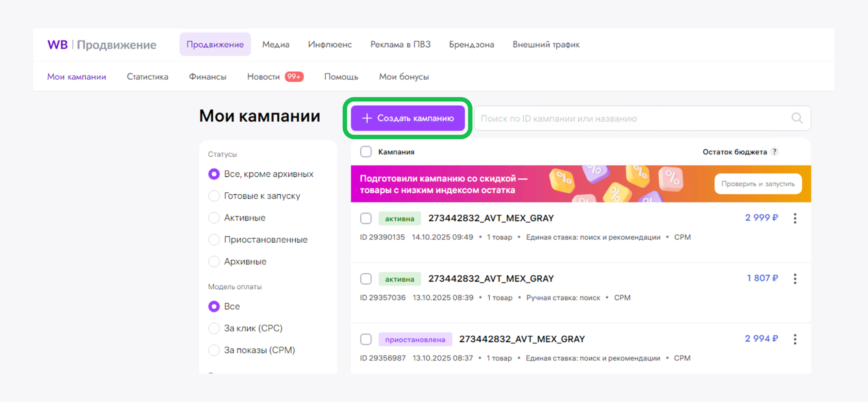Focus the campaign ID search field
The image size is (868, 402).
tap(630, 118)
